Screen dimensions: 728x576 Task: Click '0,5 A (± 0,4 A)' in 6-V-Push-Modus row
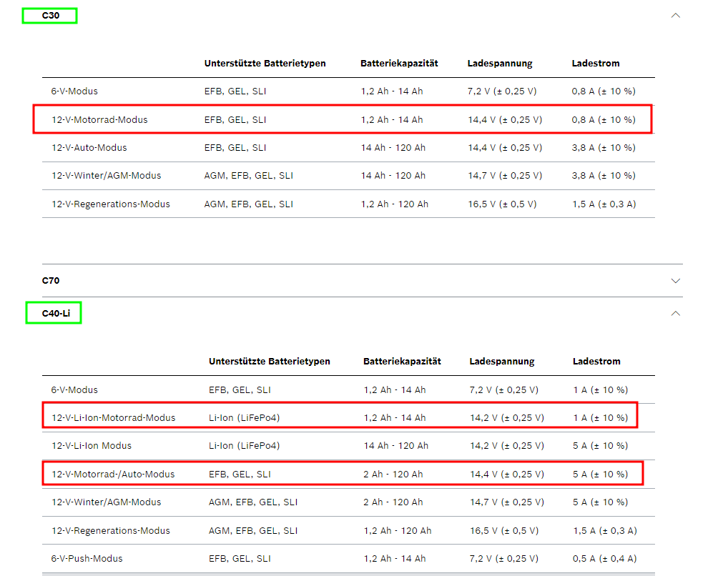pyautogui.click(x=604, y=558)
